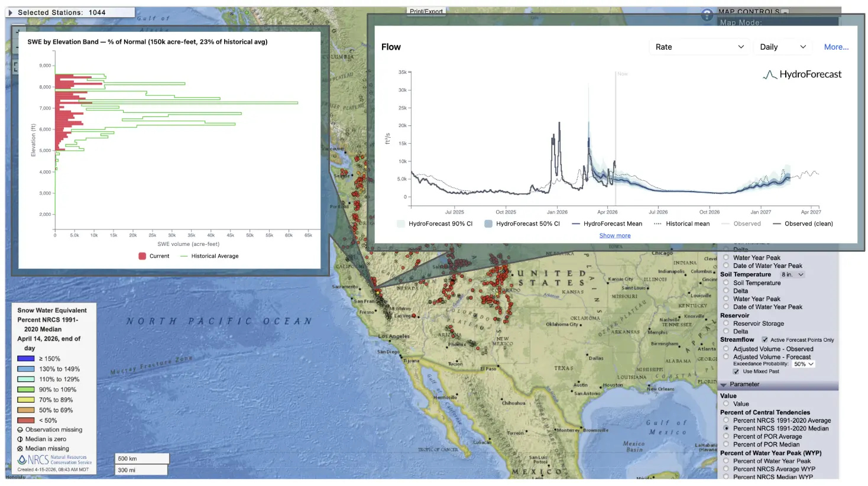Click the Snow Water Equivalent legend title
The height and width of the screenshot is (486, 868).
pyautogui.click(x=52, y=310)
